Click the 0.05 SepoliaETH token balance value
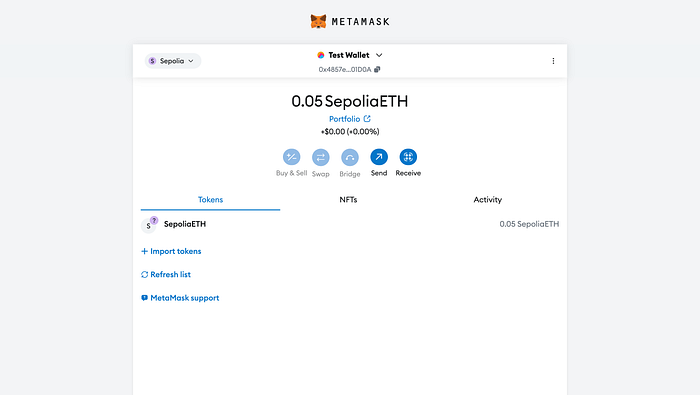Screen dimensions: 700x395 [529, 224]
